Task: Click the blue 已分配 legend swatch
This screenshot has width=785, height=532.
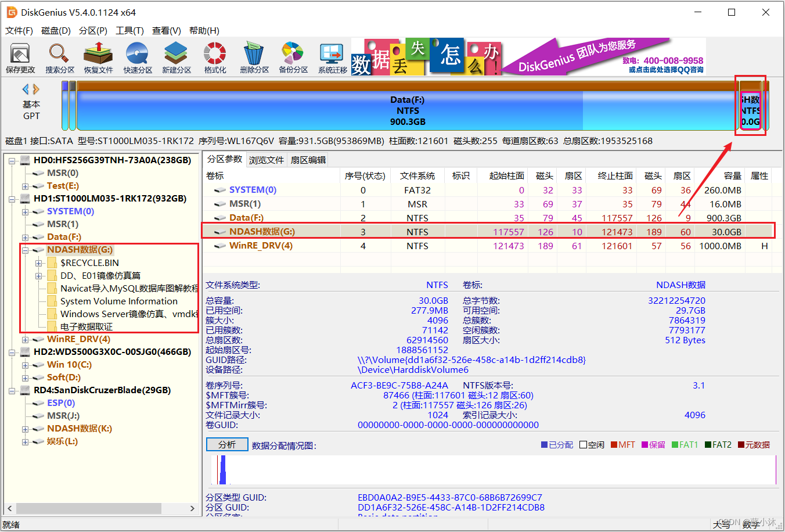Action: [x=545, y=445]
